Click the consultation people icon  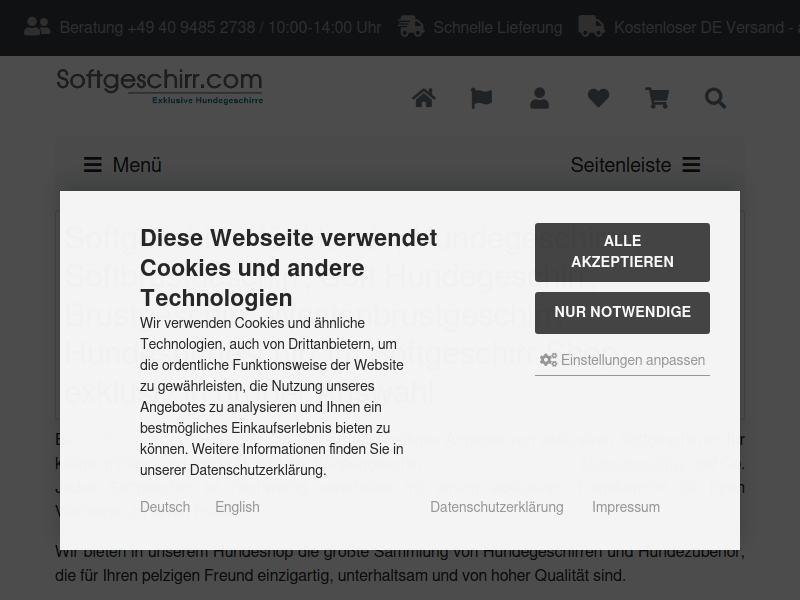click(x=37, y=27)
